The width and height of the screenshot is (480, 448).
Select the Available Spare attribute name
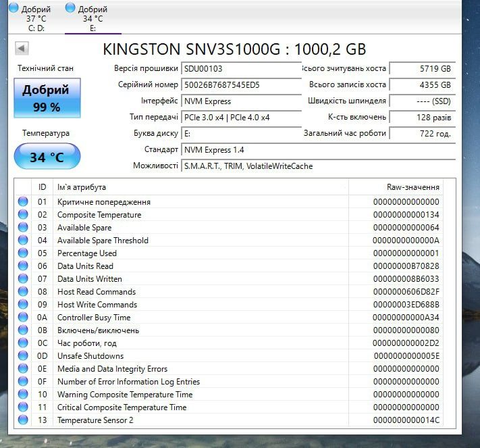tap(84, 228)
